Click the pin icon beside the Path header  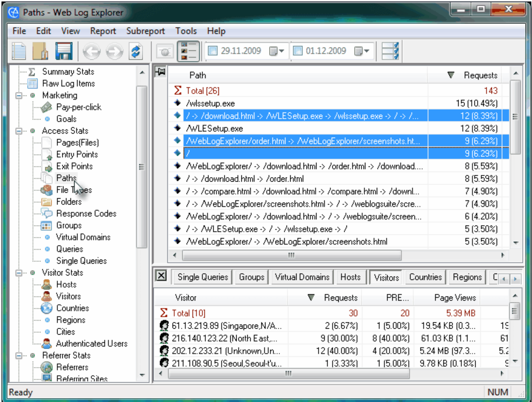pyautogui.click(x=160, y=72)
